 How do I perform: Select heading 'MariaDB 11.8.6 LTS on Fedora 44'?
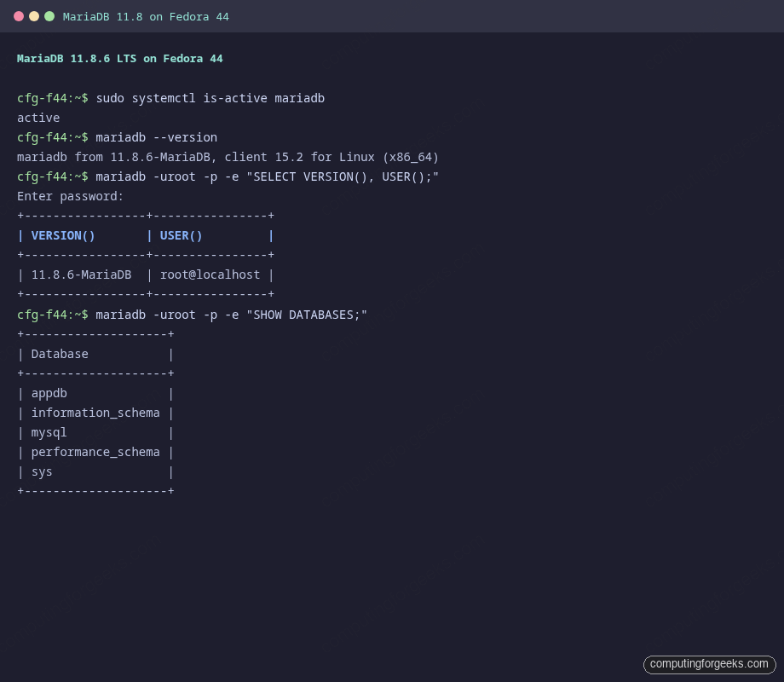click(x=120, y=59)
